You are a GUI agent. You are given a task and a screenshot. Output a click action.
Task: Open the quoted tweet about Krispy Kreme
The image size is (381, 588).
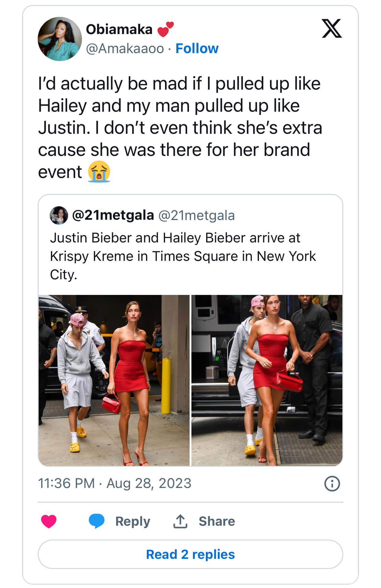coord(183,256)
